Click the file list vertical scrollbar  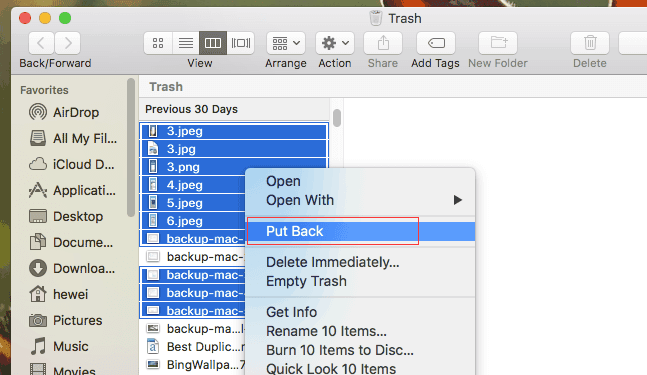tap(337, 118)
